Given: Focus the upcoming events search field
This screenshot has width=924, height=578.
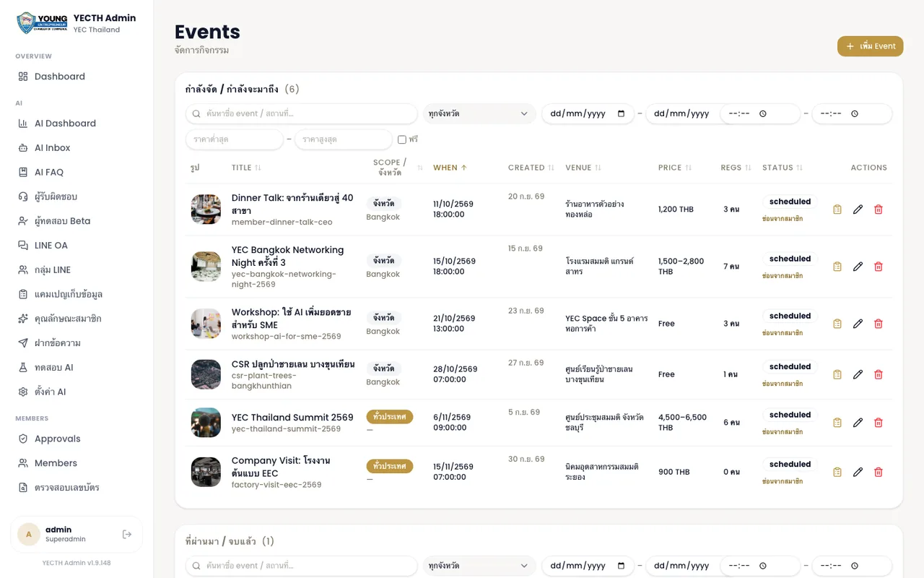Looking at the screenshot, I should pyautogui.click(x=302, y=113).
